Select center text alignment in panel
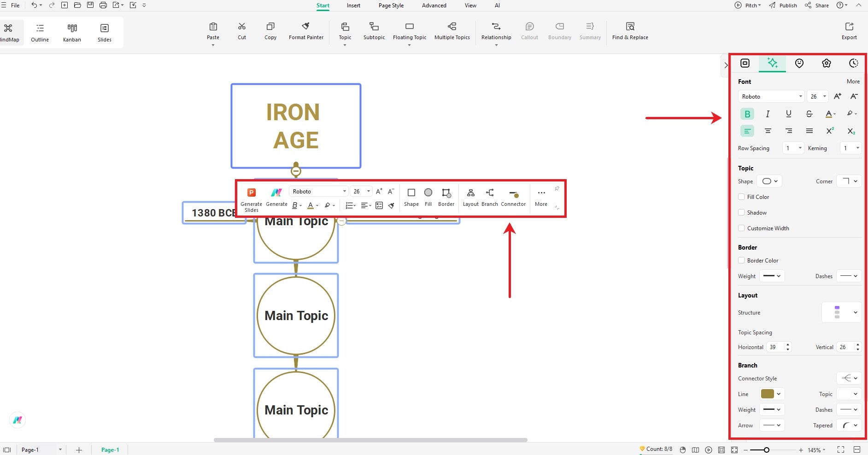868x455 pixels. (x=768, y=131)
